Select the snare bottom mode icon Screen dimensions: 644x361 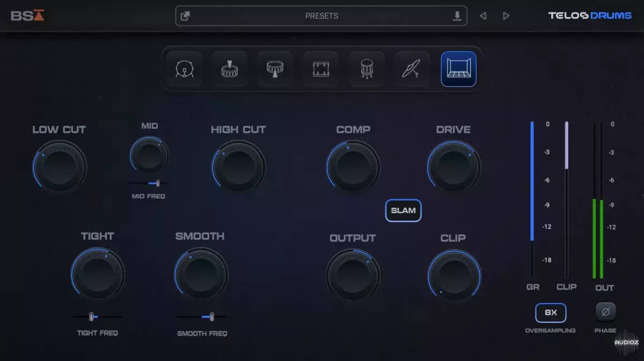click(275, 69)
